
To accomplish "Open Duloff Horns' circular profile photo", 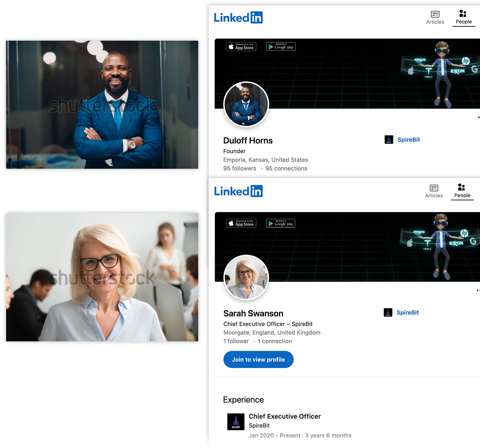I will click(246, 104).
